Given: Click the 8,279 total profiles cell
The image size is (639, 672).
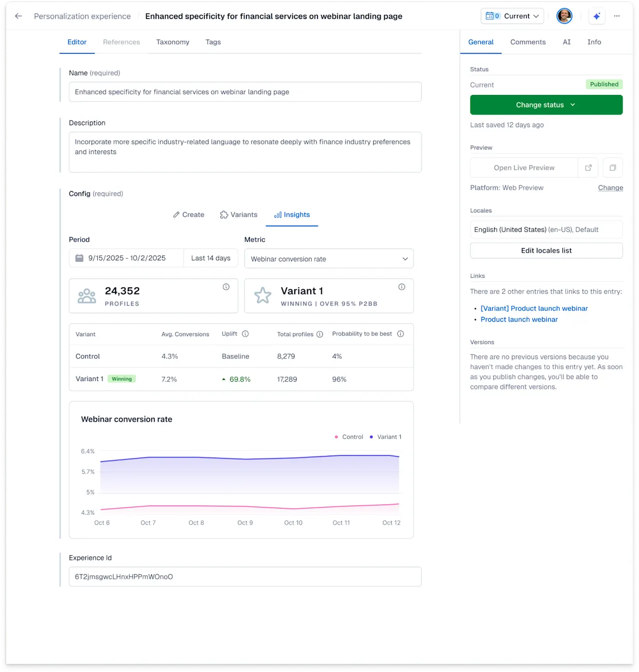Looking at the screenshot, I should click(x=286, y=357).
